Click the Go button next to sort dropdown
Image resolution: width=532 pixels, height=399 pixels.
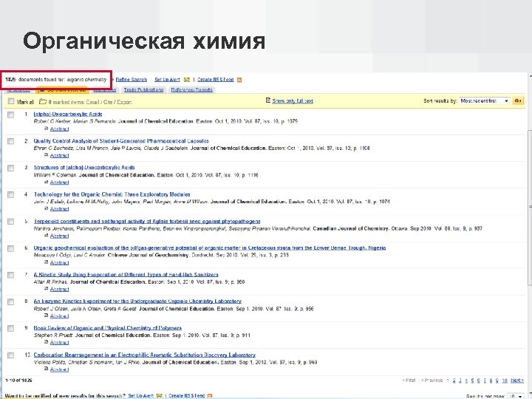click(518, 100)
